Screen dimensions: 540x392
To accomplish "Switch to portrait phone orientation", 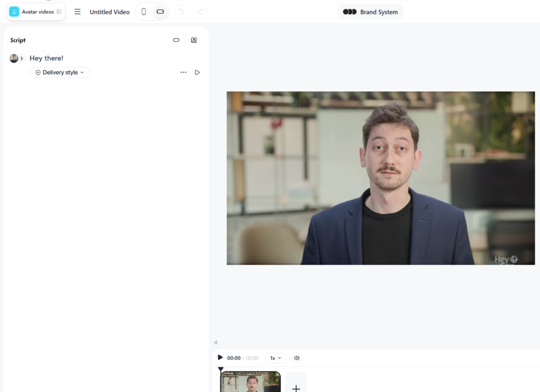I will (x=143, y=12).
